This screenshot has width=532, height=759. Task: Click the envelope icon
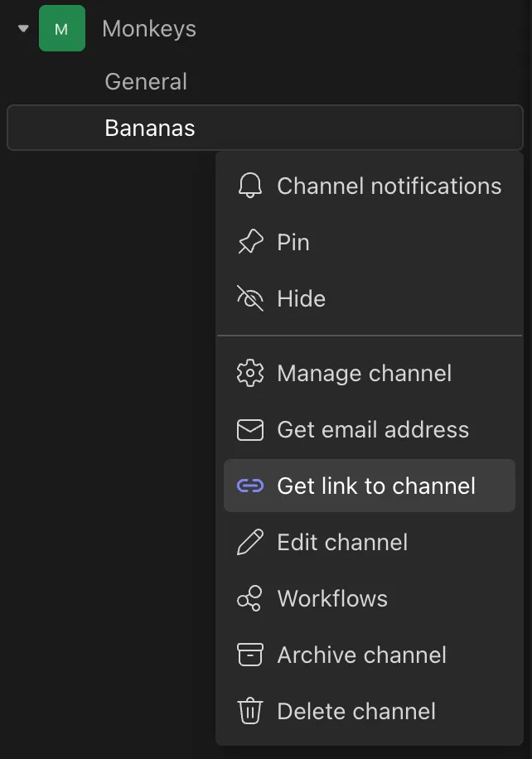point(250,430)
